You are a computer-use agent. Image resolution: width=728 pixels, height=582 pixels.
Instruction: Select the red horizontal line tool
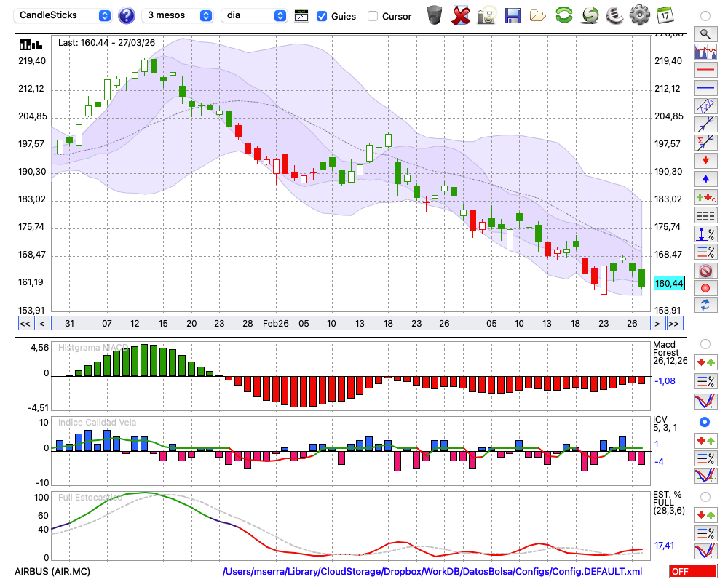coord(705,71)
